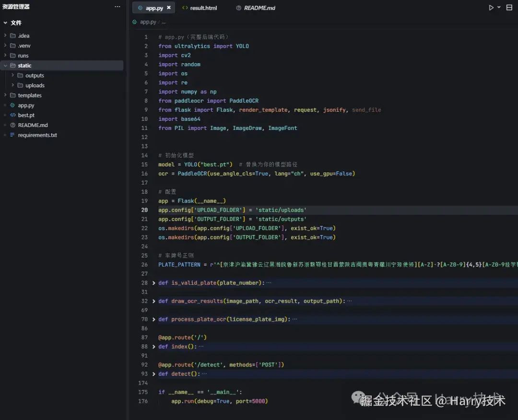Open requirements.txt in the file tree
This screenshot has height=420, width=518.
pyautogui.click(x=37, y=135)
